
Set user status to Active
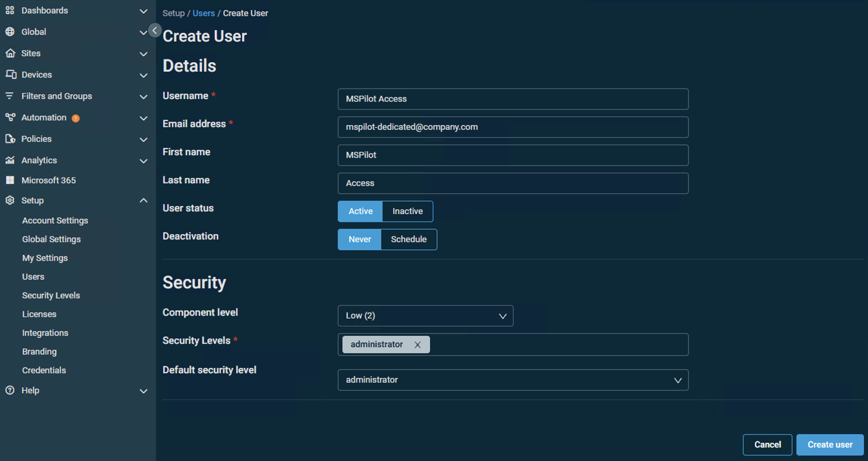(360, 211)
